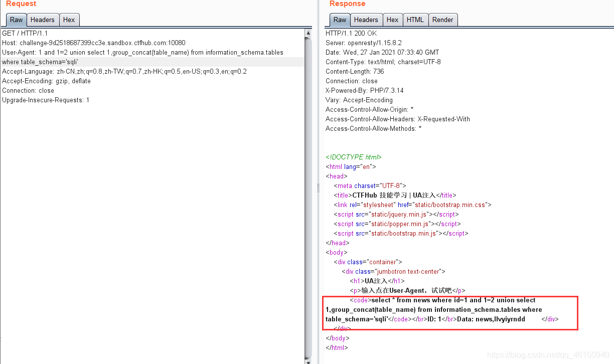Open Request Hex tab
This screenshot has height=364, width=614.
(x=69, y=20)
